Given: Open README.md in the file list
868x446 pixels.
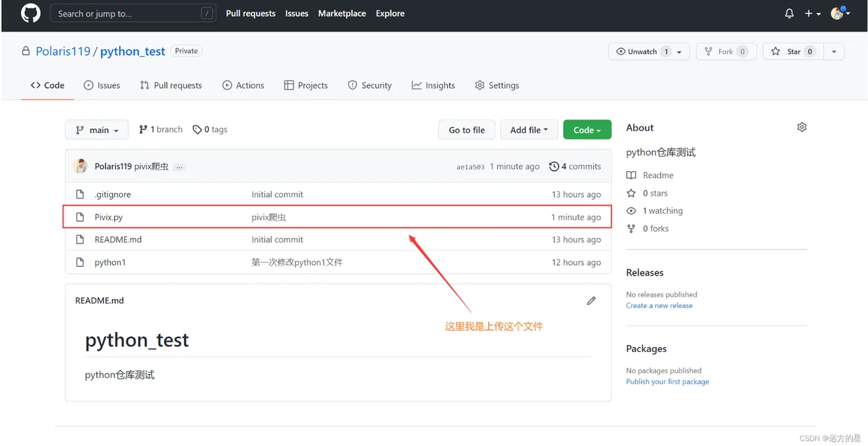Looking at the screenshot, I should [118, 240].
